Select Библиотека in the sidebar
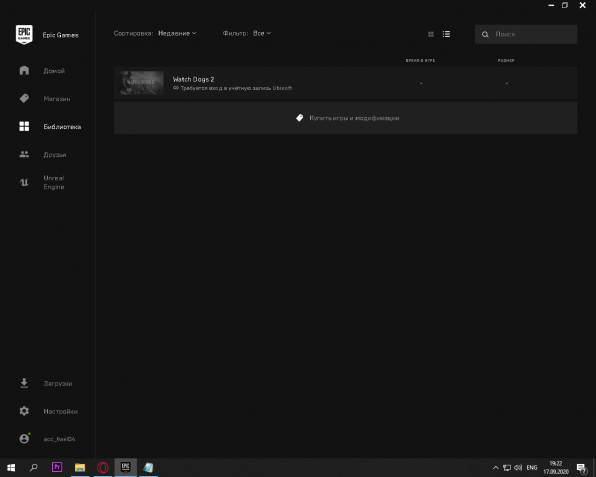 [50, 127]
